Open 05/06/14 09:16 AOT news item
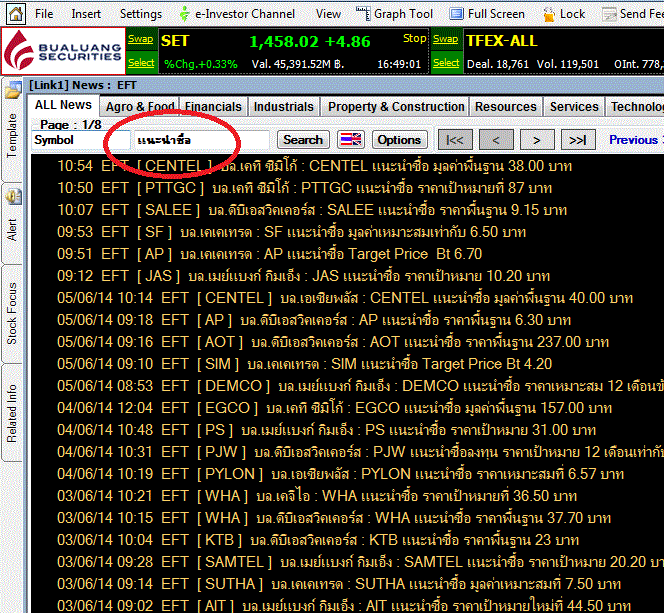The height and width of the screenshot is (613, 664). coord(333,342)
